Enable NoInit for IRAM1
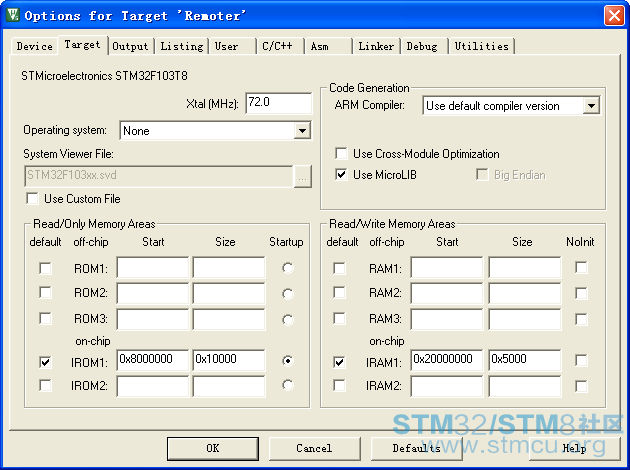Viewport: 630px width, 470px height. click(x=581, y=360)
